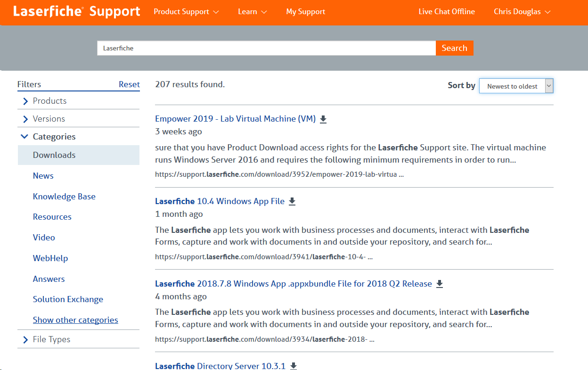Click the Sort by label
The image size is (588, 370).
[461, 85]
